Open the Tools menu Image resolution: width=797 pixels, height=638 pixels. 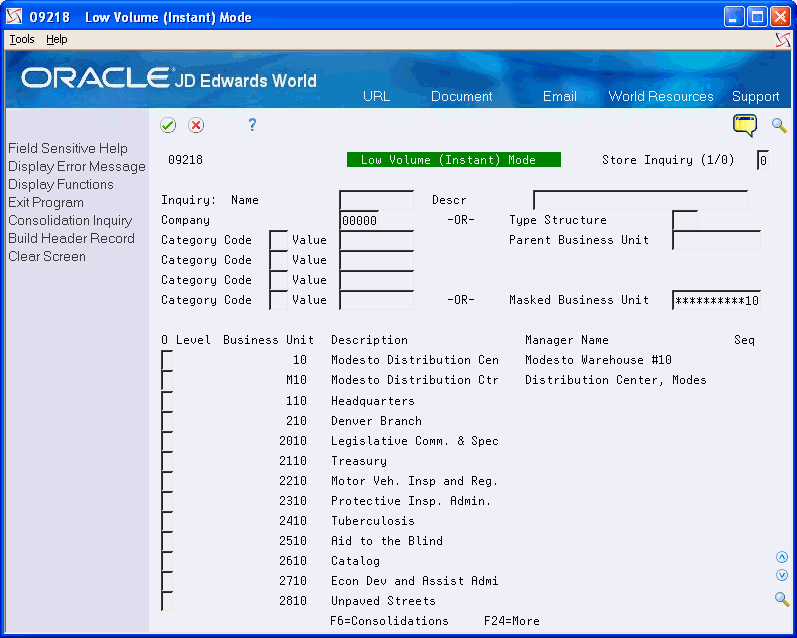[x=22, y=39]
